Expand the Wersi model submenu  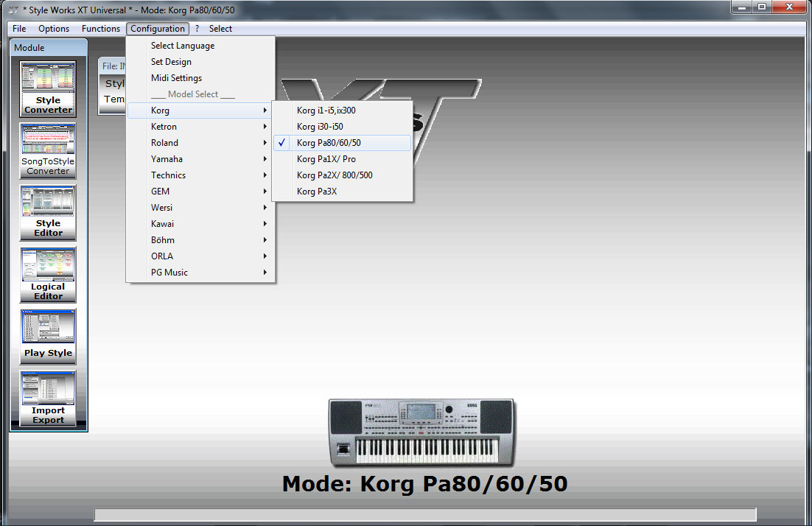tap(200, 207)
